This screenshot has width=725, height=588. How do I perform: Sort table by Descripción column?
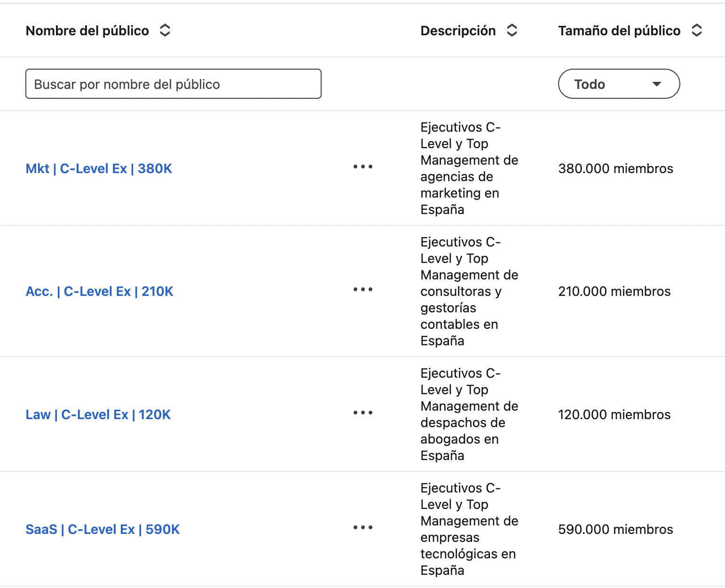coord(512,30)
